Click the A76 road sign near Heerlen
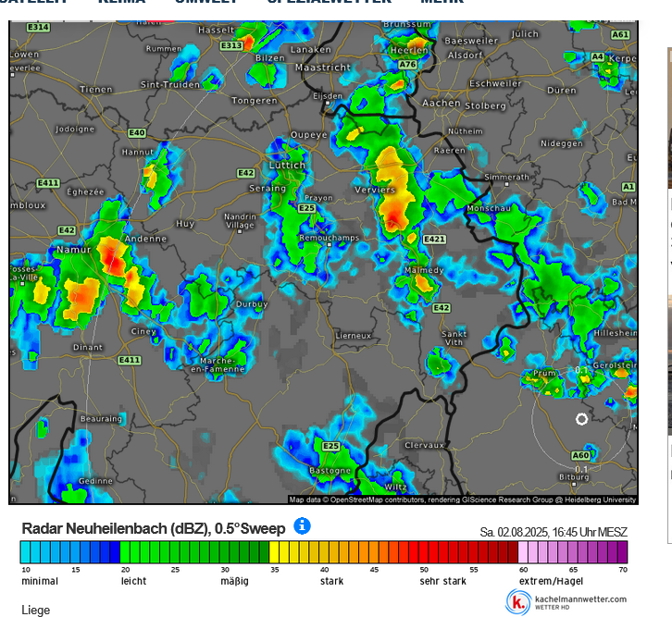The width and height of the screenshot is (672, 617). point(407,64)
